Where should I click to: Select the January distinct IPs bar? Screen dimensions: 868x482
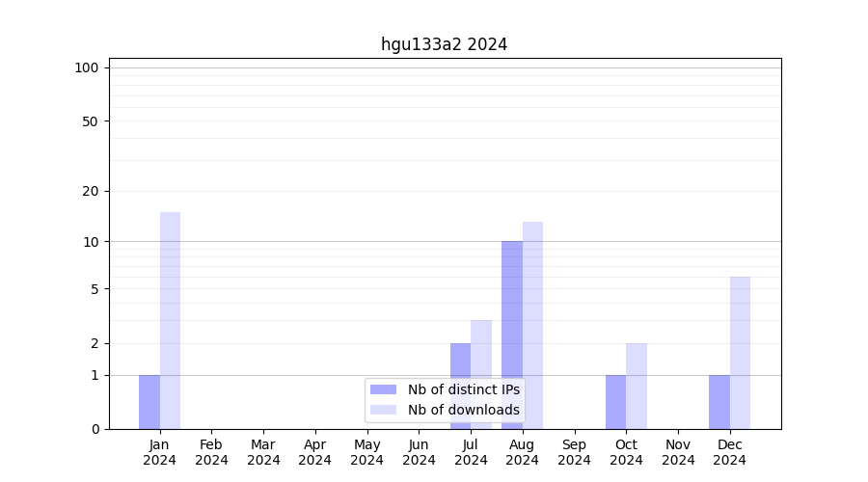(149, 402)
